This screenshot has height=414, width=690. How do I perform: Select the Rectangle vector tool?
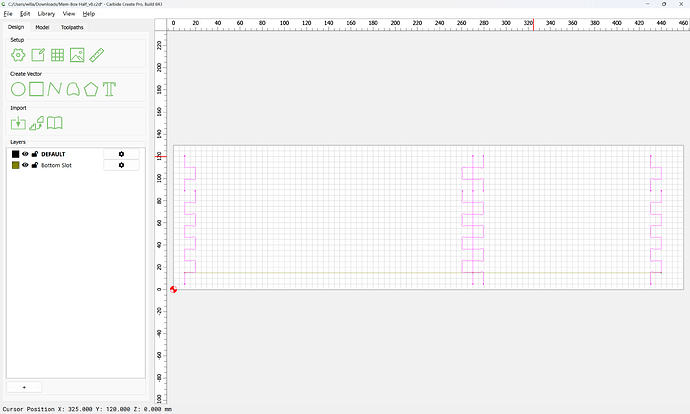click(37, 89)
